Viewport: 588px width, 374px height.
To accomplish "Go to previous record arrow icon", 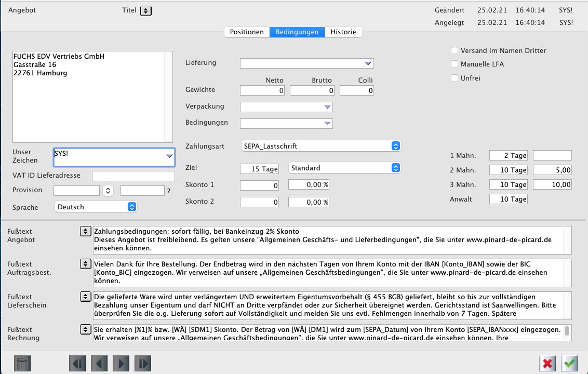I will coord(99,363).
